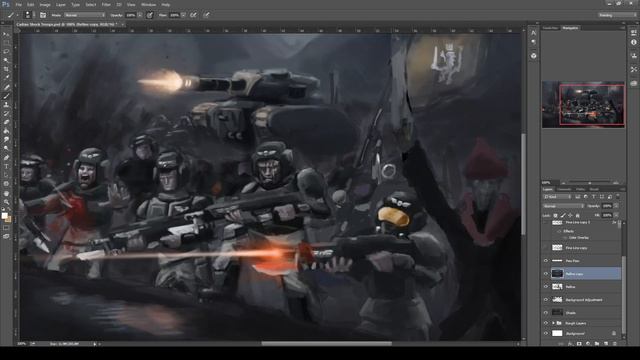This screenshot has height=360, width=640.
Task: Expand the Rough Layers group
Action: point(553,323)
